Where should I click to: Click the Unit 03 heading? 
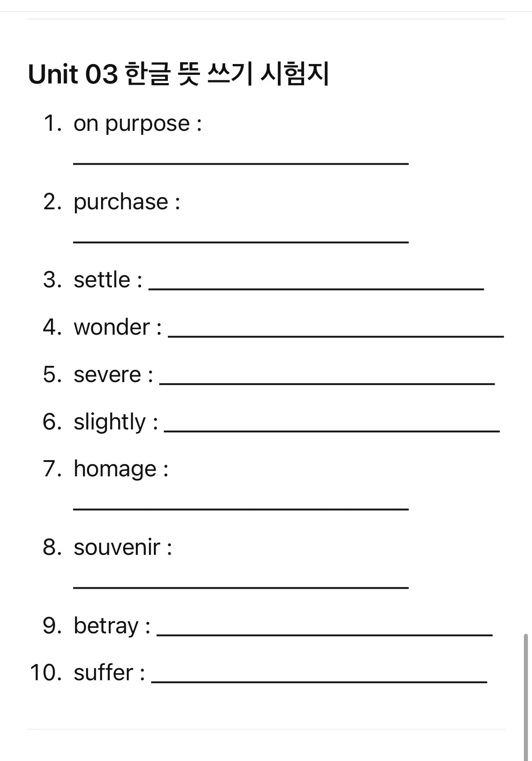pyautogui.click(x=179, y=74)
